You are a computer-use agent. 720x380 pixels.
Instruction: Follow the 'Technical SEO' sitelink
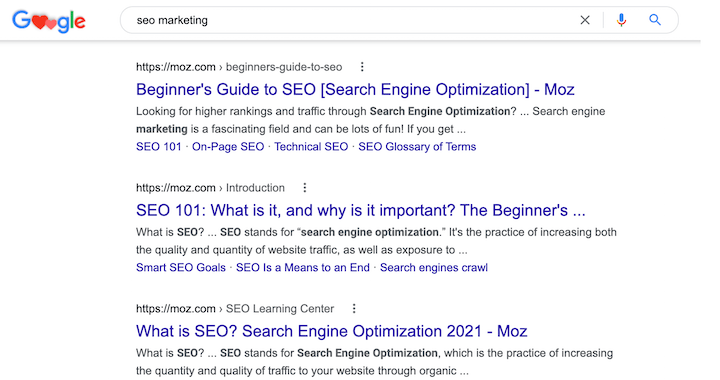[311, 147]
